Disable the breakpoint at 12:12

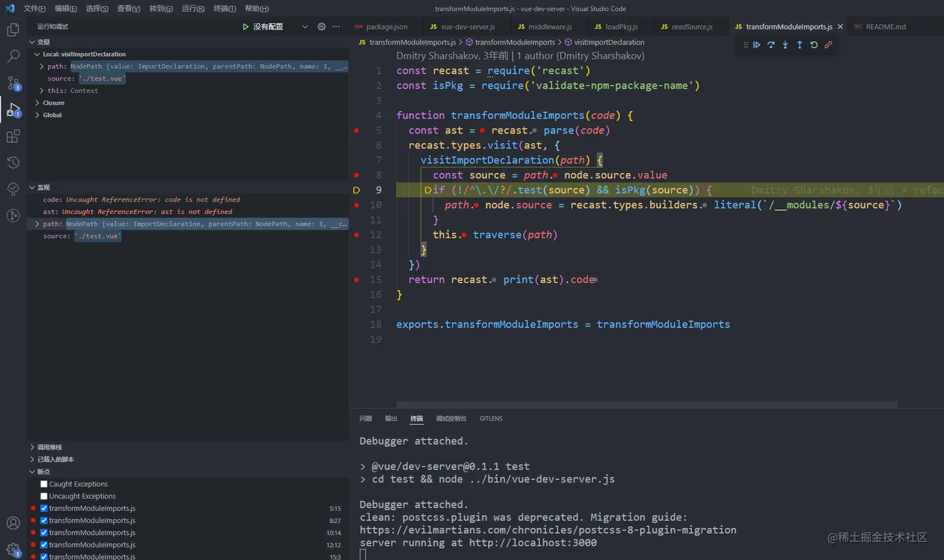click(x=44, y=545)
